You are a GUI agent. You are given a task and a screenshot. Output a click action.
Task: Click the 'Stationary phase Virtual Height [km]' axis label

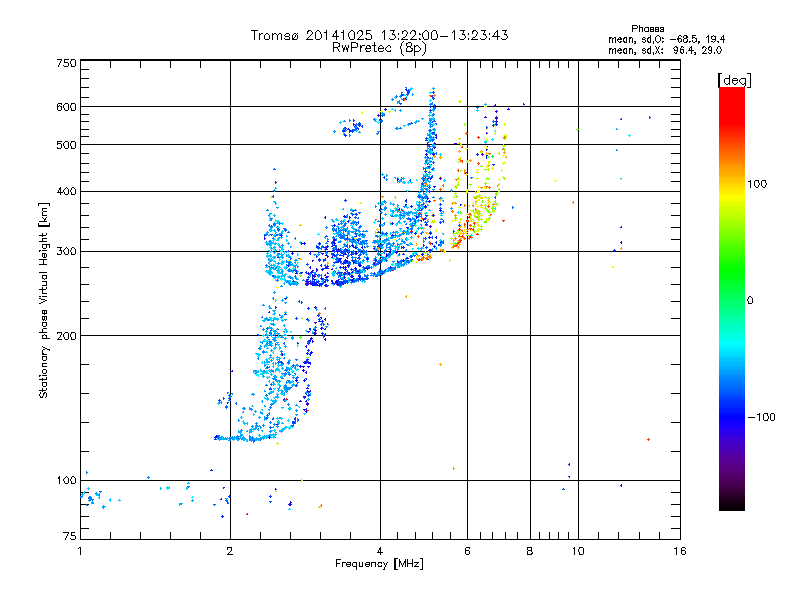44,301
